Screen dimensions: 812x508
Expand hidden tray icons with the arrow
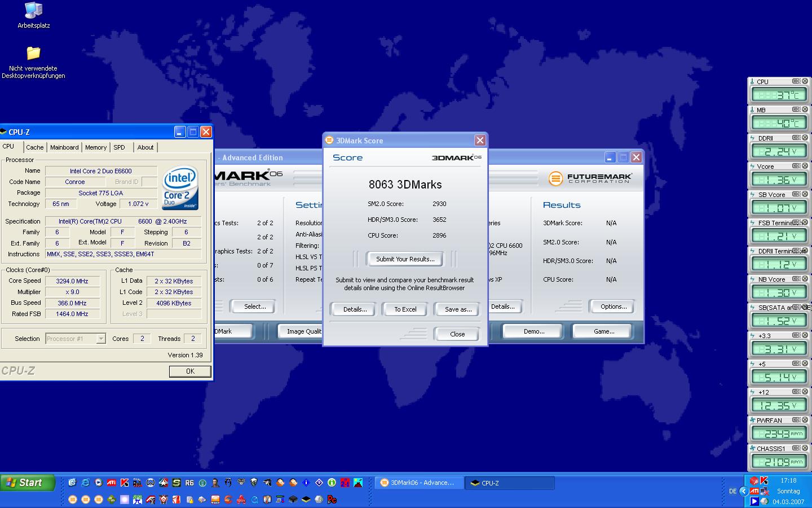[x=744, y=491]
